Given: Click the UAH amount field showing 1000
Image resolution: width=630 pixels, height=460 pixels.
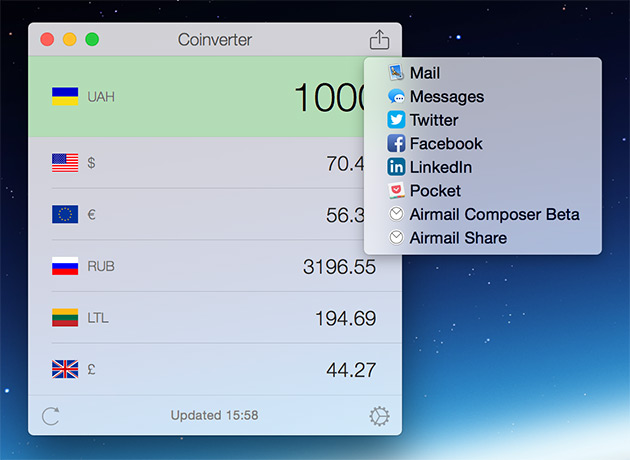Looking at the screenshot, I should (x=329, y=97).
